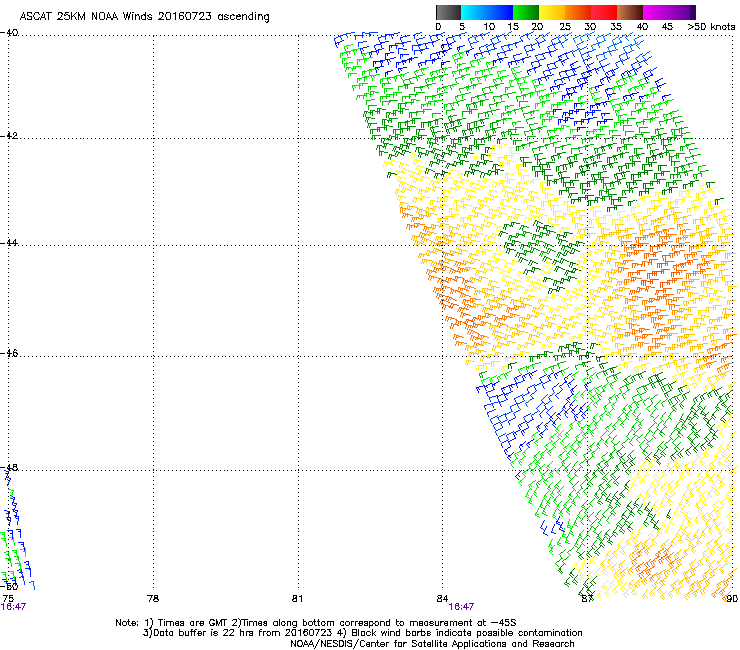Click the legend value '15' under color bar
The height and width of the screenshot is (650, 740).
tap(513, 27)
